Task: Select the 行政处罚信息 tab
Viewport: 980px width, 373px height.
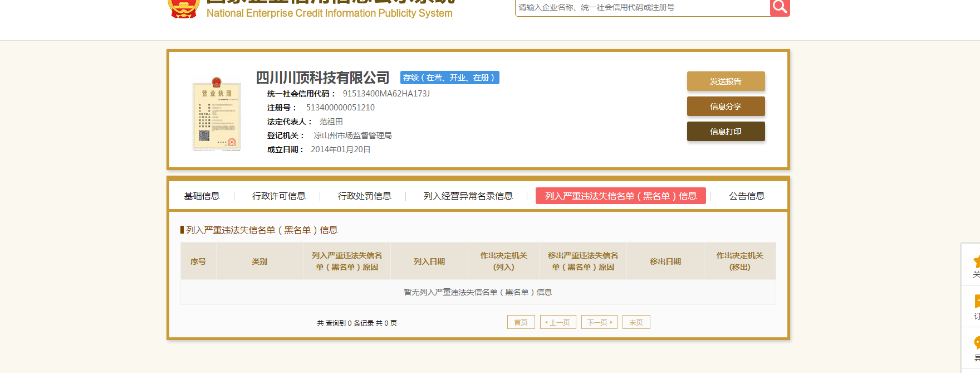Action: tap(364, 196)
